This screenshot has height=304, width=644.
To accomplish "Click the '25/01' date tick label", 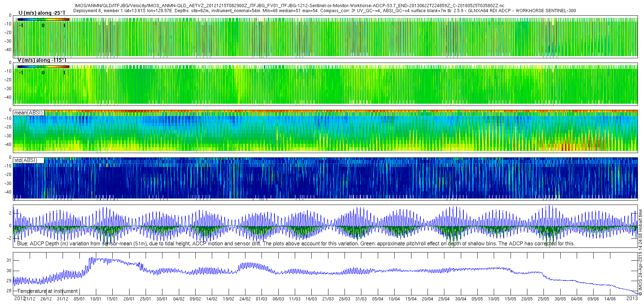I will pos(146,299).
